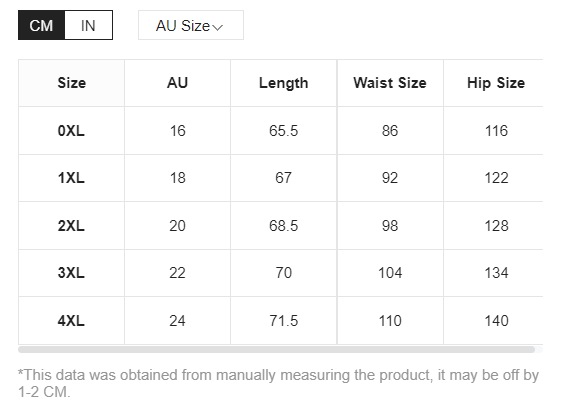Viewport: 562px width, 406px height.
Task: Click the chevron arrow beside AU Size
Action: 218,27
